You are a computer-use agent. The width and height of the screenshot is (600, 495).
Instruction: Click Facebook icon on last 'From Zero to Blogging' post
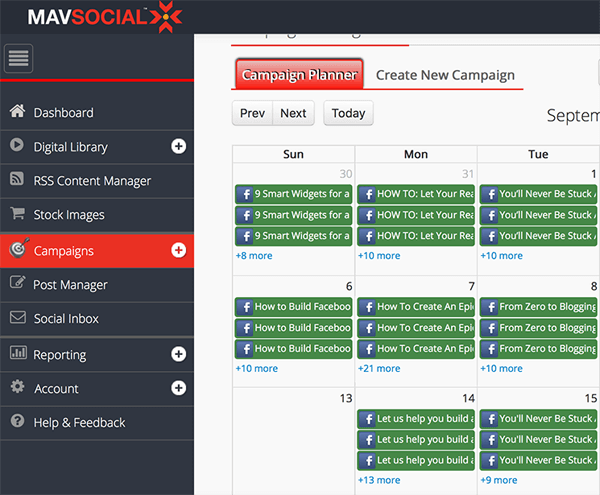(490, 349)
